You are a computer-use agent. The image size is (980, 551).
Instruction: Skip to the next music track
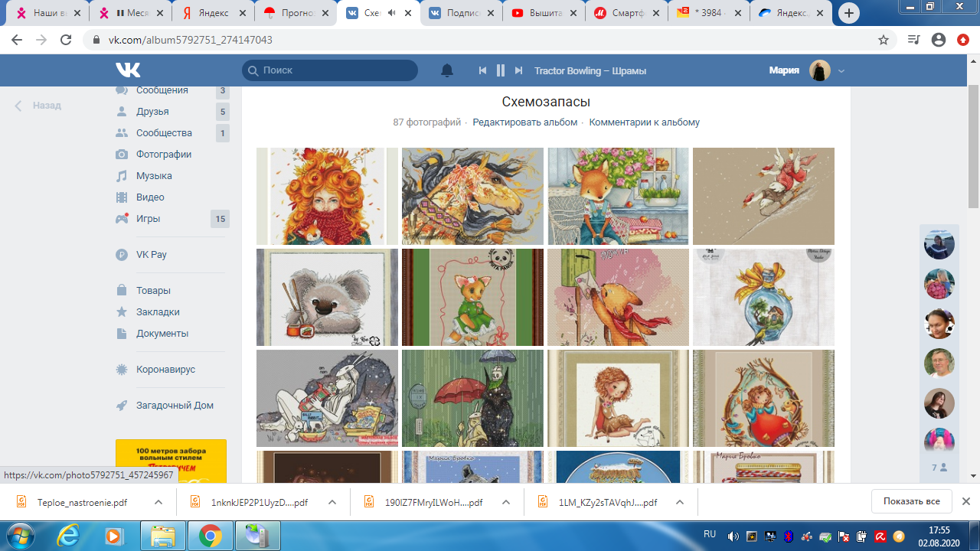click(518, 70)
